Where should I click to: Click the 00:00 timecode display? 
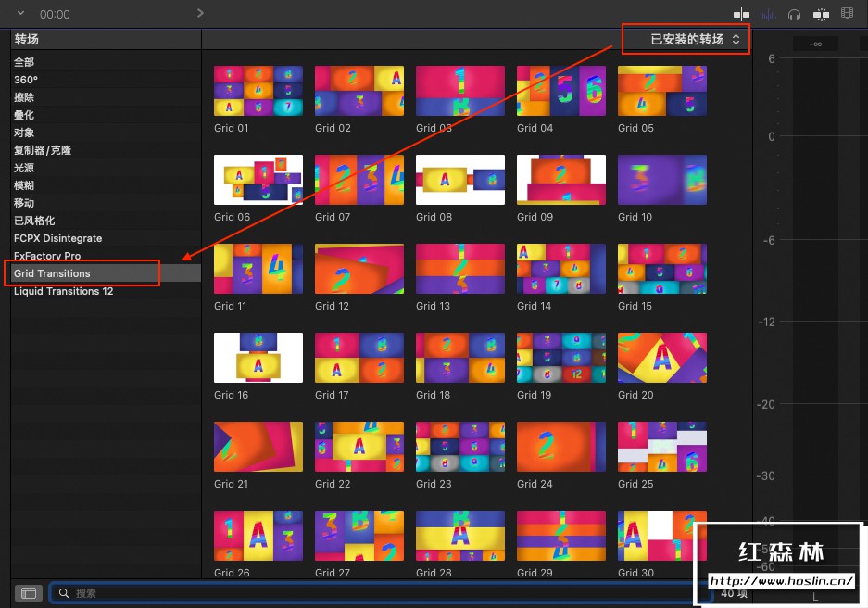point(55,15)
